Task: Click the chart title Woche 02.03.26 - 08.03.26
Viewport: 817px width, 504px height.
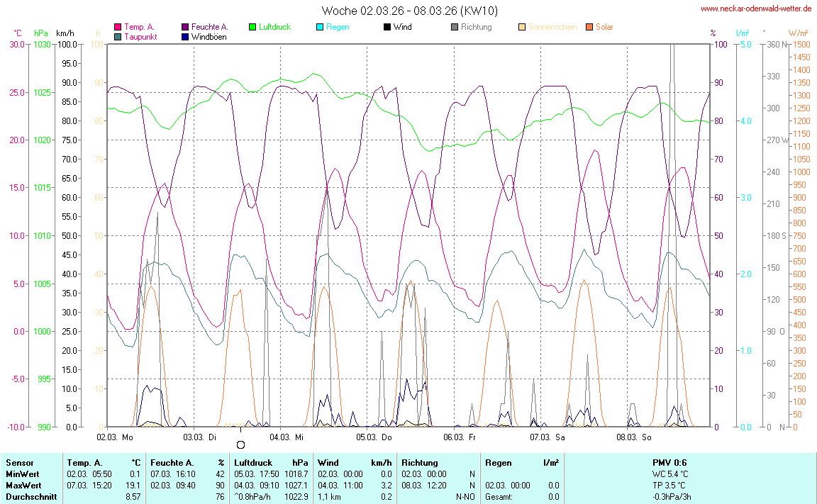Action: tap(409, 11)
